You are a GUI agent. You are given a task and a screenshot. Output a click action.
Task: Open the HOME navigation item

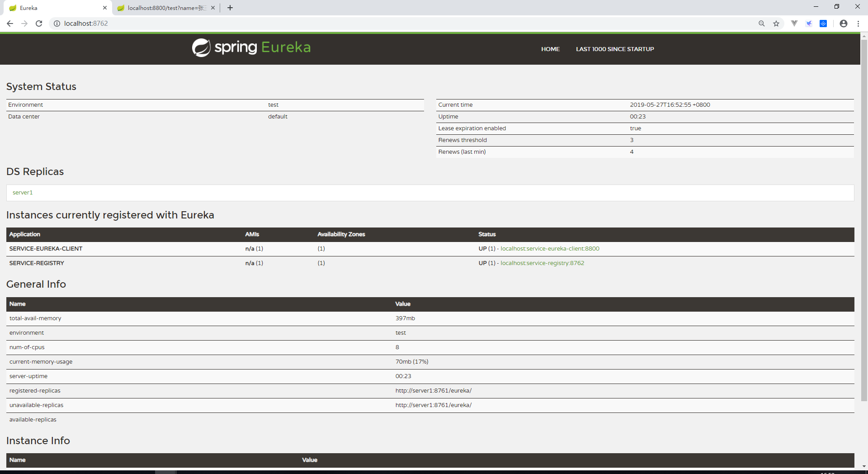tap(550, 49)
